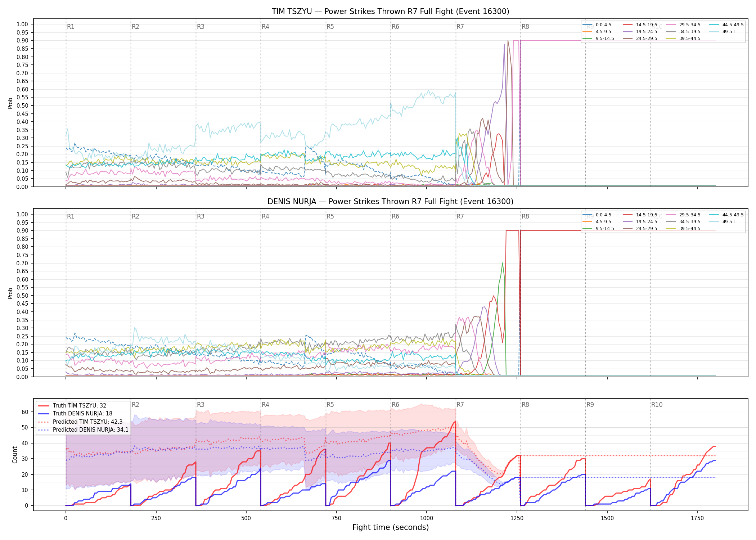Viewport: 756px width, 540px height.
Task: Click Predicted DENIS NURJA: 34.1 legend item
Action: tap(83, 430)
